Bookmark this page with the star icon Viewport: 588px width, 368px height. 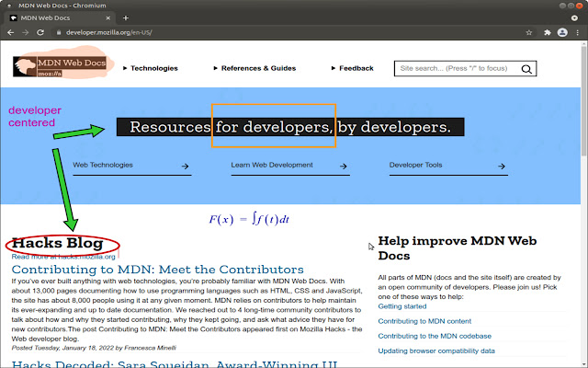pyautogui.click(x=529, y=33)
